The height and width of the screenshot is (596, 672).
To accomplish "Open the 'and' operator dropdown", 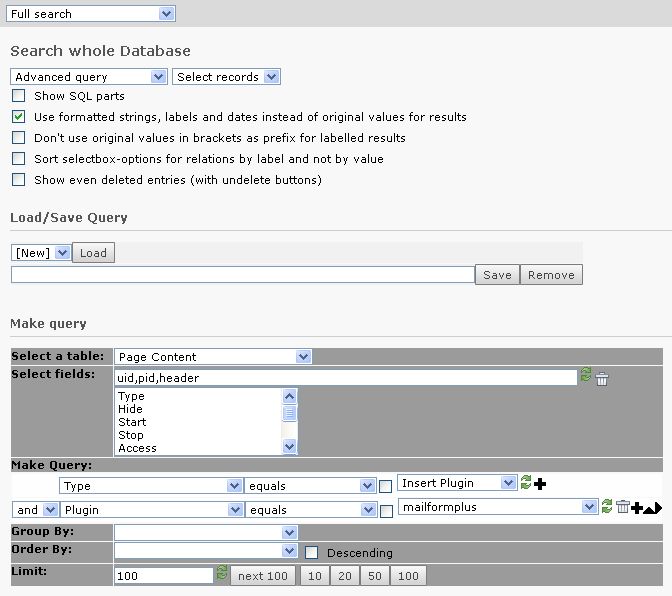I will point(35,510).
